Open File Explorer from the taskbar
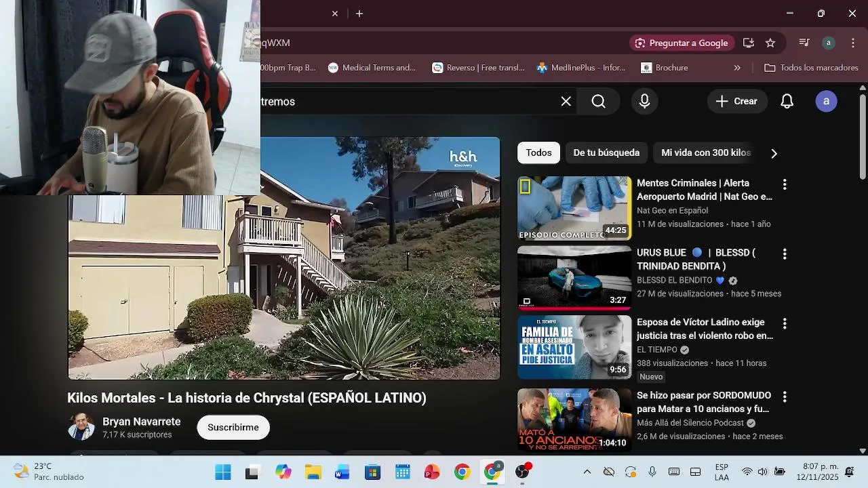Viewport: 868px width, 488px height. coord(313,472)
